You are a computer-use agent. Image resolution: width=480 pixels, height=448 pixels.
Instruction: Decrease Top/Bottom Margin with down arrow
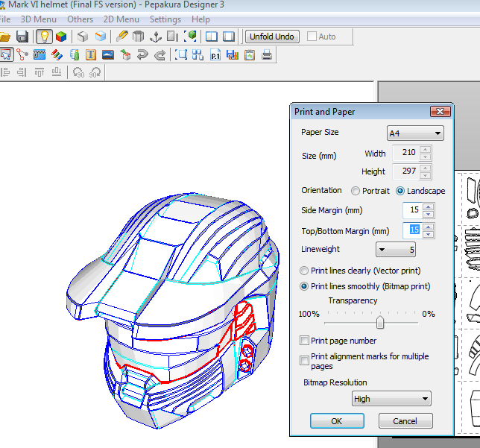pos(428,235)
